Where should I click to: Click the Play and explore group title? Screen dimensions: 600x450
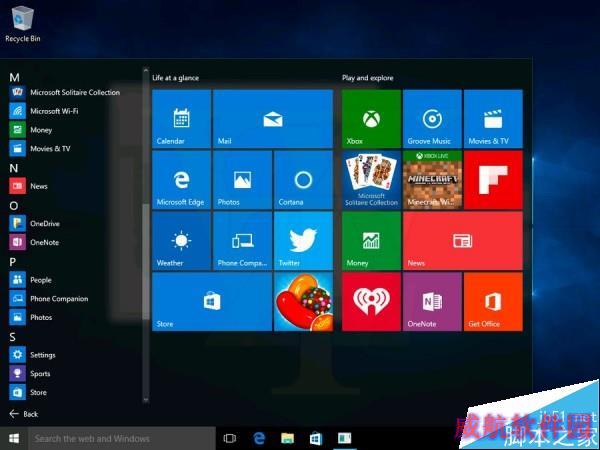368,78
